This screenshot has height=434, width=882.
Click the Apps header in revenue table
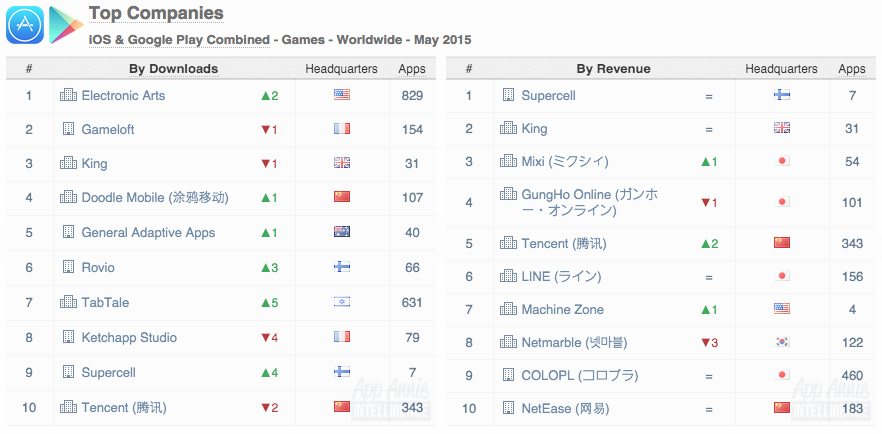852,69
